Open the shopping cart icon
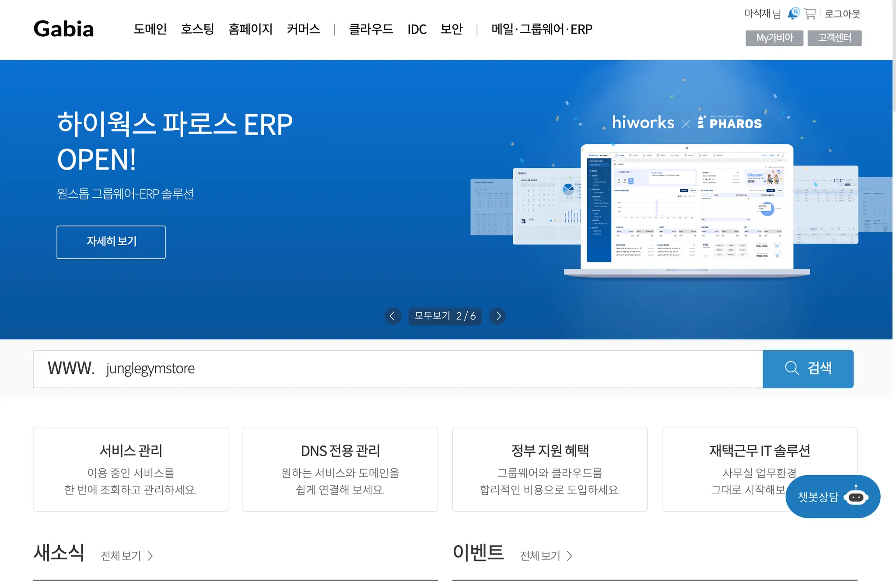This screenshot has width=896, height=588. click(x=810, y=14)
